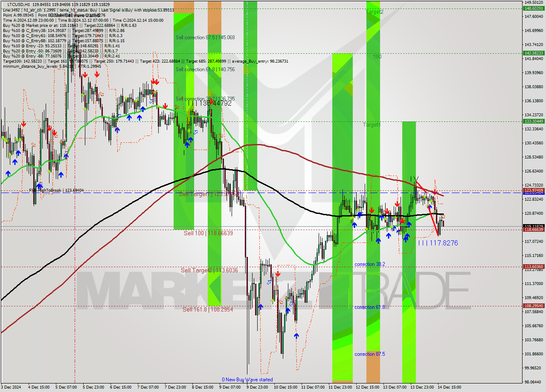Click the '0 New Buy Wave started' text
The height and width of the screenshot is (392, 546).
(247, 380)
